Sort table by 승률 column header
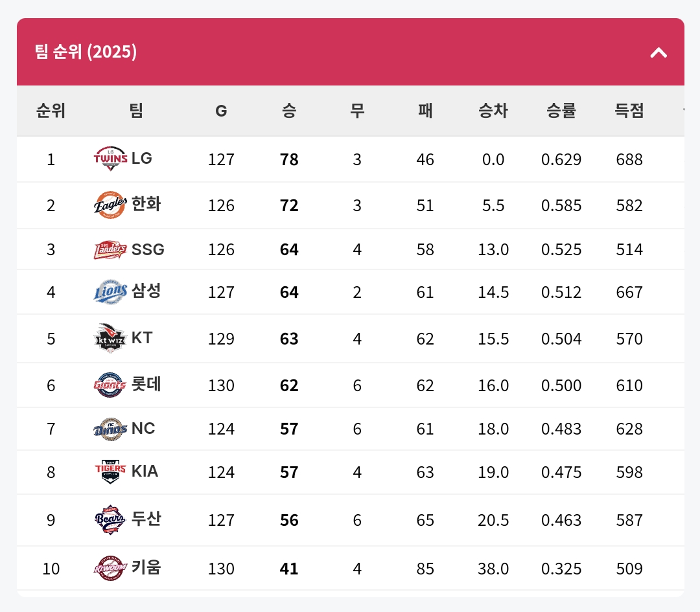Viewport: 700px width, 612px height. click(561, 111)
